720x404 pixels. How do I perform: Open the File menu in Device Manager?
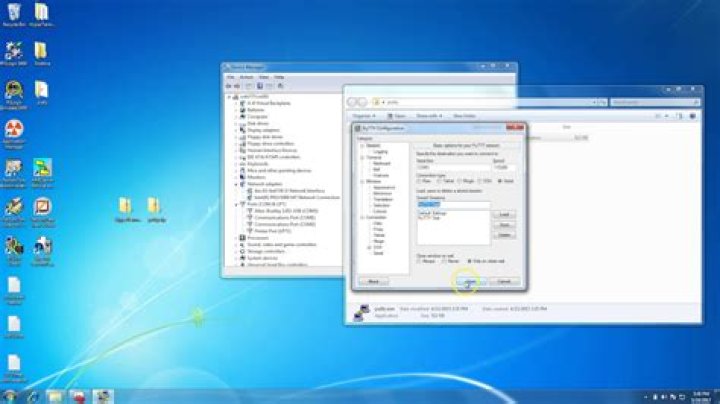point(231,77)
